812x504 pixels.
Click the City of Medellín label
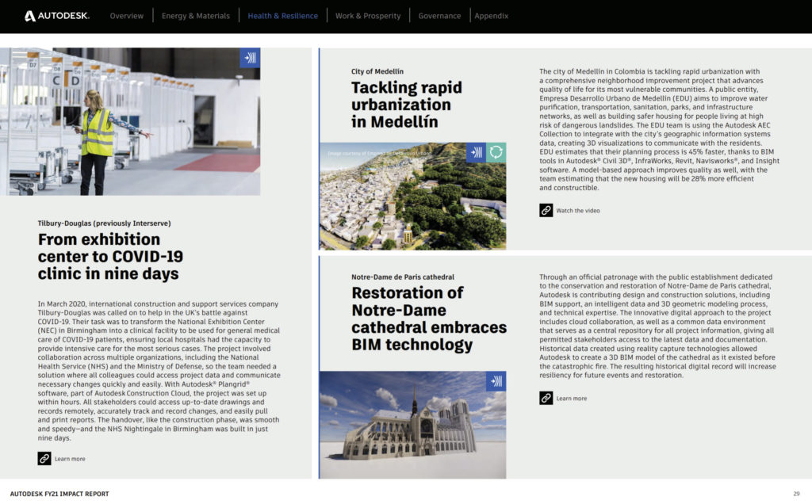coord(377,71)
